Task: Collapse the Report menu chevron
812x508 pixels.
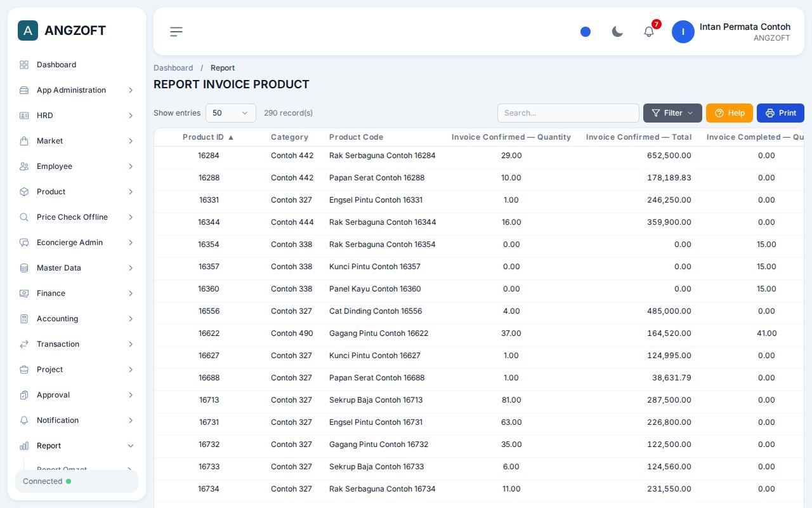Action: pos(131,446)
